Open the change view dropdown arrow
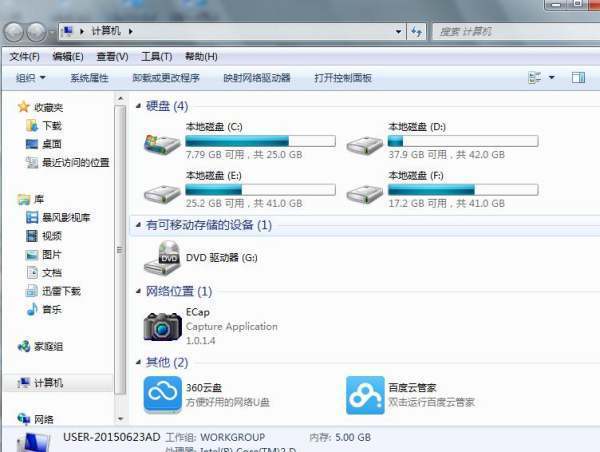Image resolution: width=600 pixels, height=452 pixels. pos(552,78)
